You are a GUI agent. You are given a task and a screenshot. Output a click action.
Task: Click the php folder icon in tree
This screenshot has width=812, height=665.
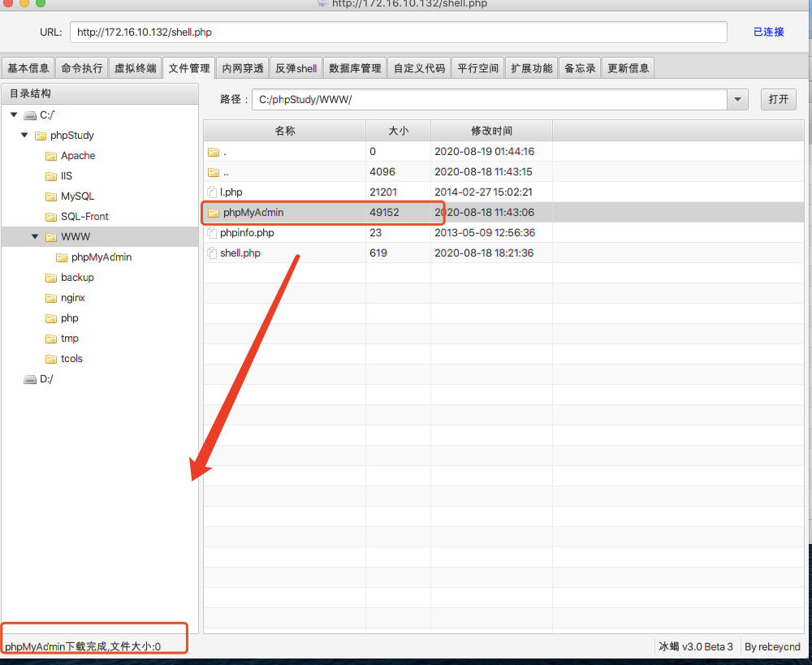(x=50, y=318)
